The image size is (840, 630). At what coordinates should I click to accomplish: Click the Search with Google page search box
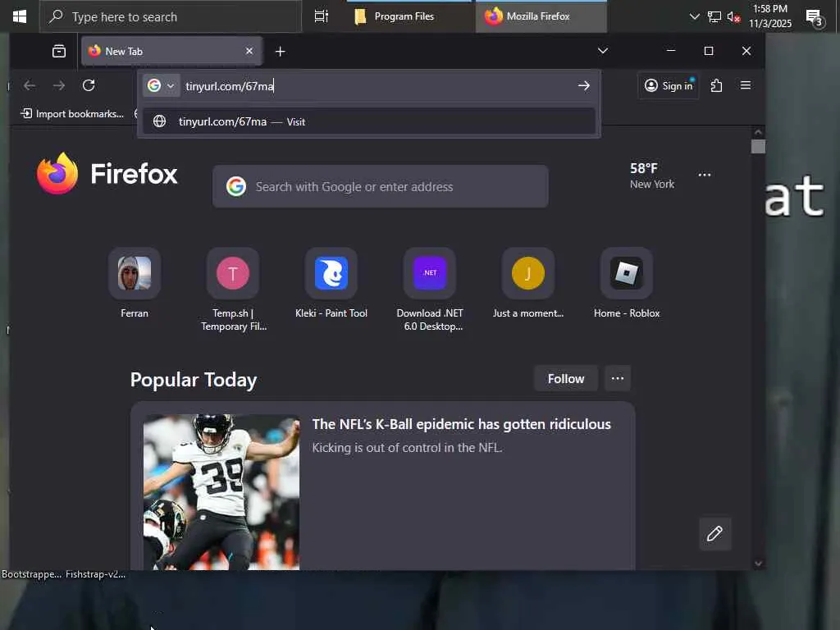click(381, 186)
